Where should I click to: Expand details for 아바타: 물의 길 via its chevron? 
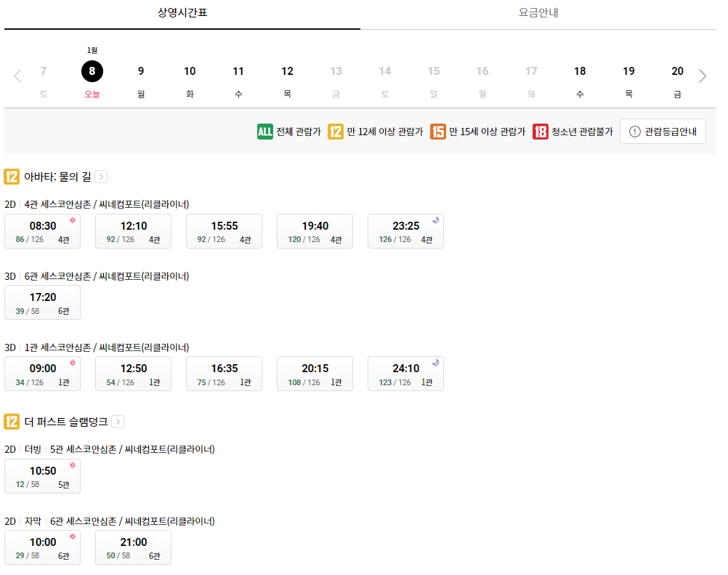tap(101, 177)
